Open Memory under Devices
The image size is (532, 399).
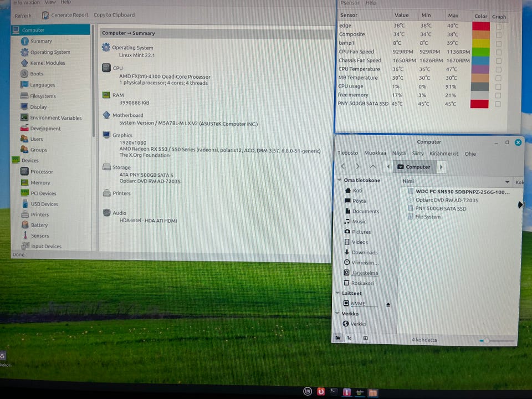pos(40,182)
